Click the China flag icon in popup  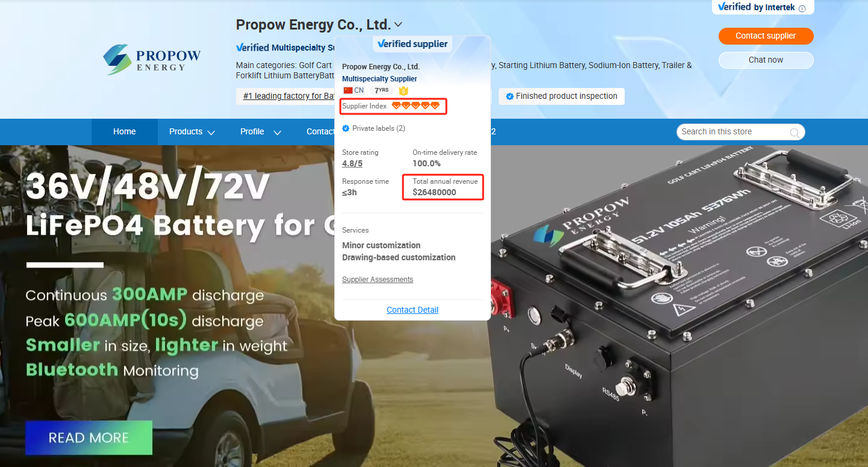(x=348, y=90)
